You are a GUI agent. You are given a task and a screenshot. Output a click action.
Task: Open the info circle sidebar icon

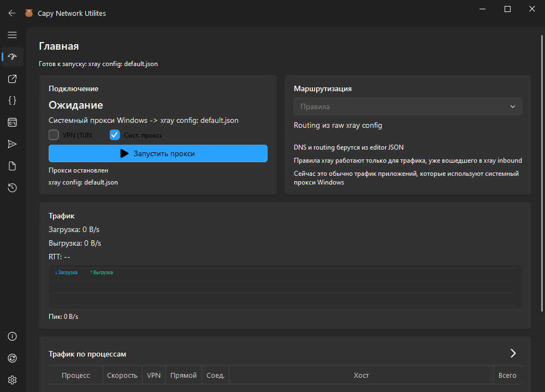(12, 336)
